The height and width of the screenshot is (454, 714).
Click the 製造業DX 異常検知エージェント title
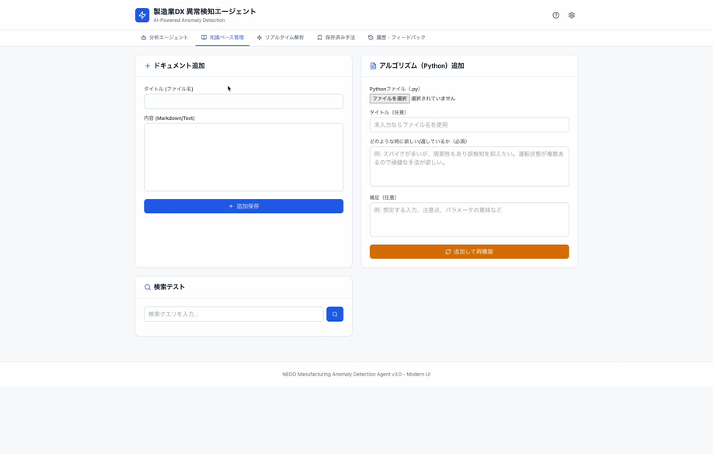click(x=205, y=11)
